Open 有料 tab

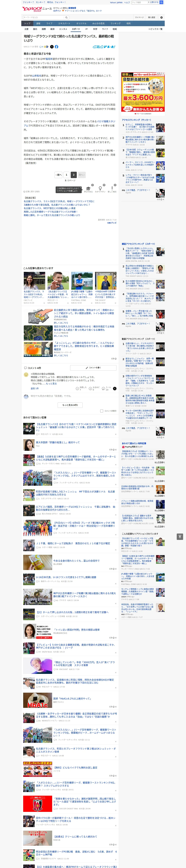(x=128, y=24)
